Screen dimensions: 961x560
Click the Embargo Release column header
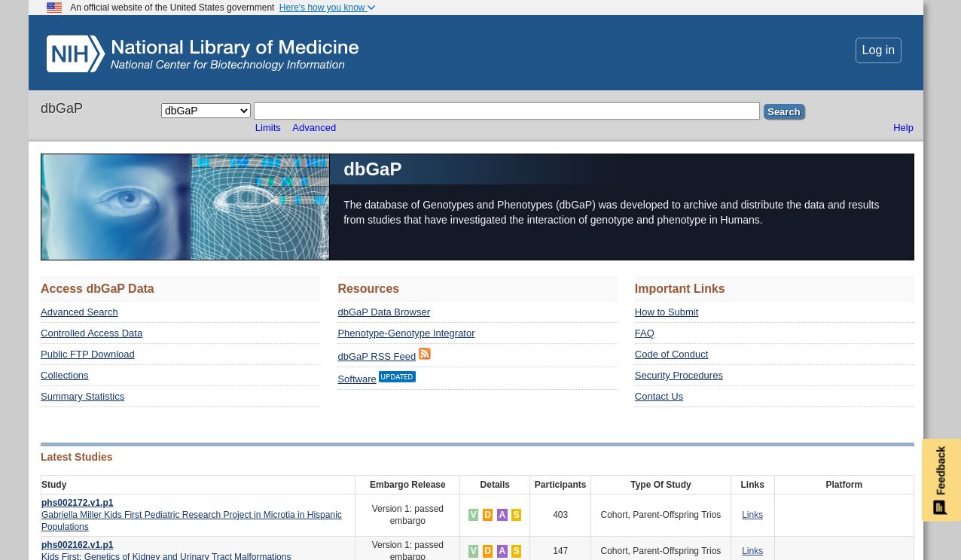tap(407, 485)
